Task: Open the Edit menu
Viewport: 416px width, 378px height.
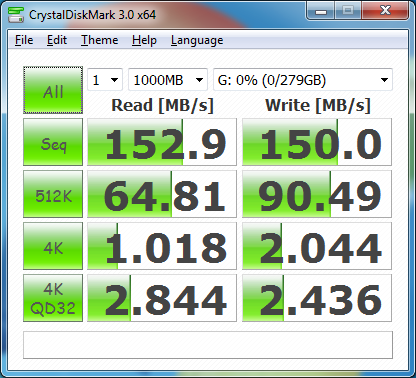Action: coord(57,40)
